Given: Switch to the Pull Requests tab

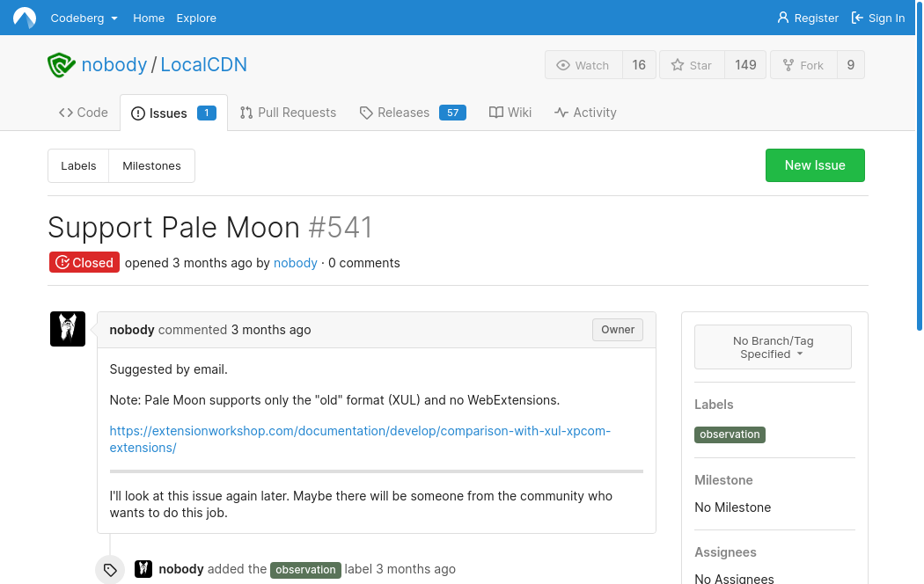Looking at the screenshot, I should tap(288, 113).
